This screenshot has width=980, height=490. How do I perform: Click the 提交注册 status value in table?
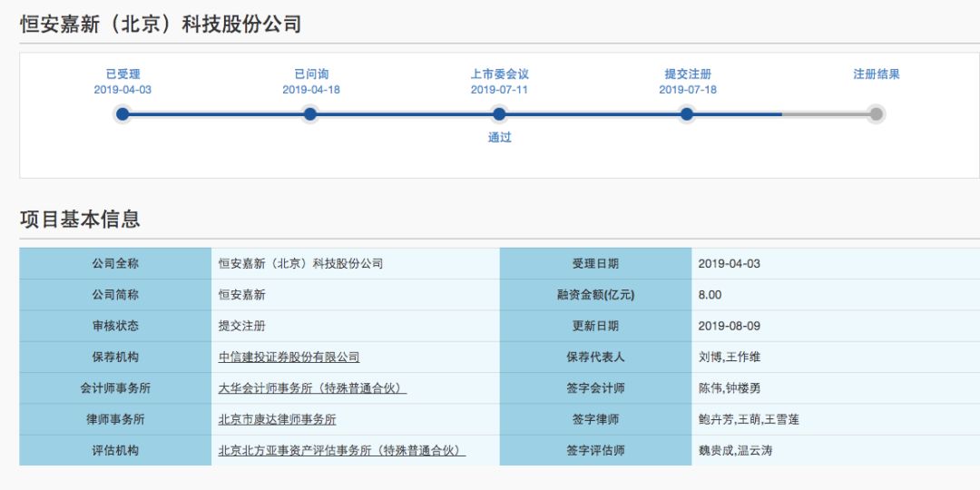(242, 327)
